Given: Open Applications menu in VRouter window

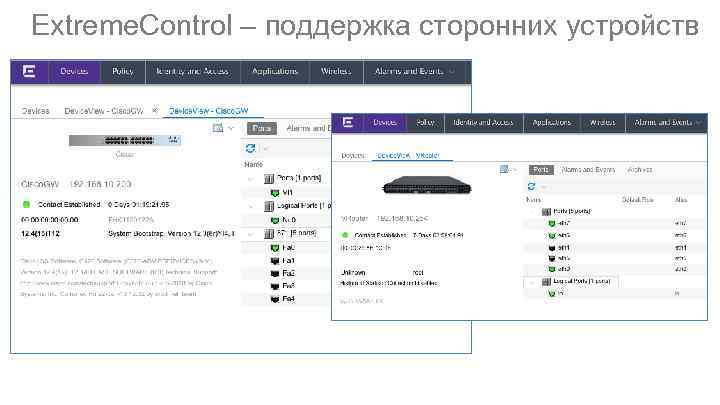Looking at the screenshot, I should coord(551,122).
